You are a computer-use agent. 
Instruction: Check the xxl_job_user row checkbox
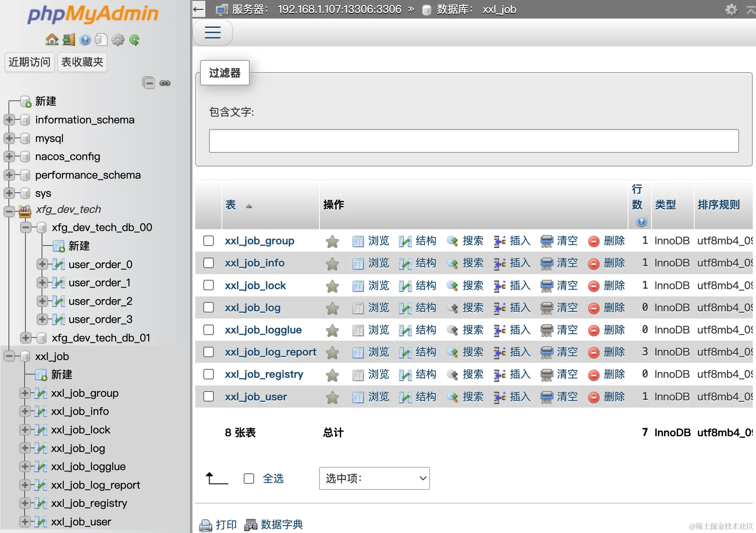[x=209, y=396]
